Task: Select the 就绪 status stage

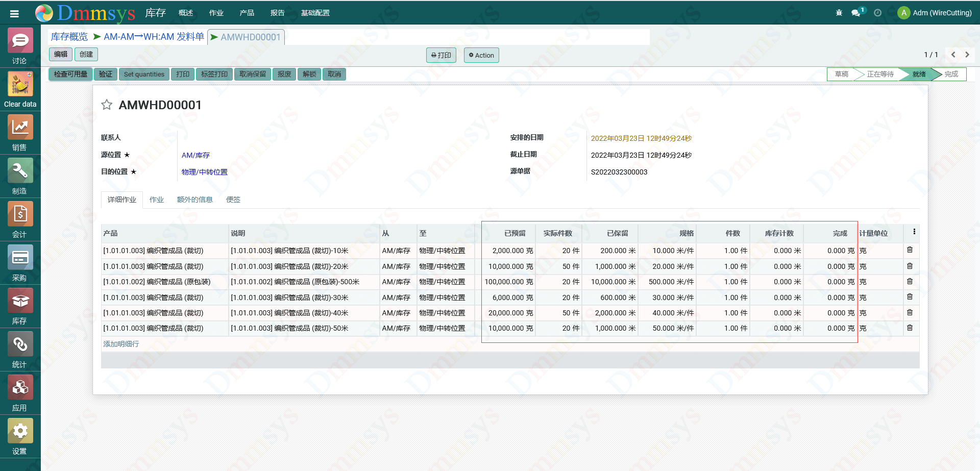Action: (919, 74)
